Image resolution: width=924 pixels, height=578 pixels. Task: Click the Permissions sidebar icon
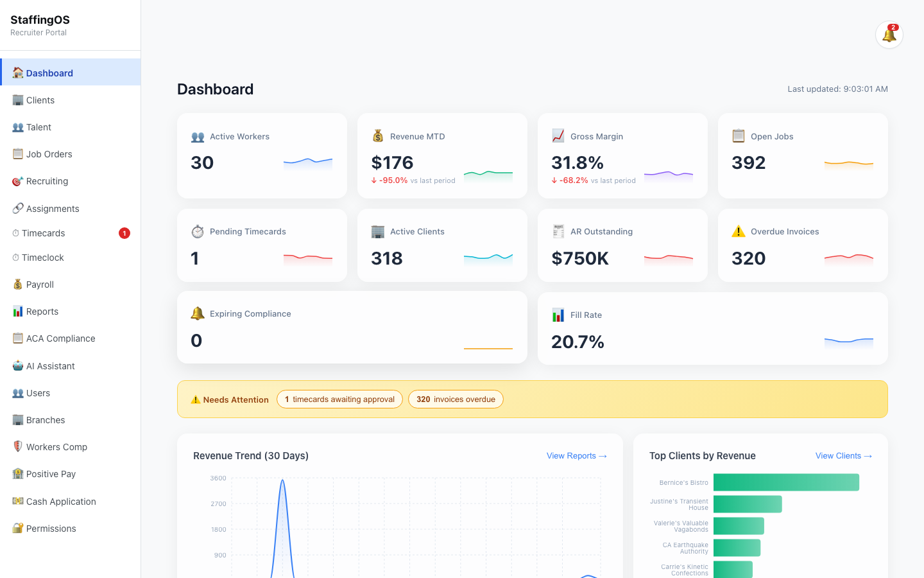[x=18, y=528]
